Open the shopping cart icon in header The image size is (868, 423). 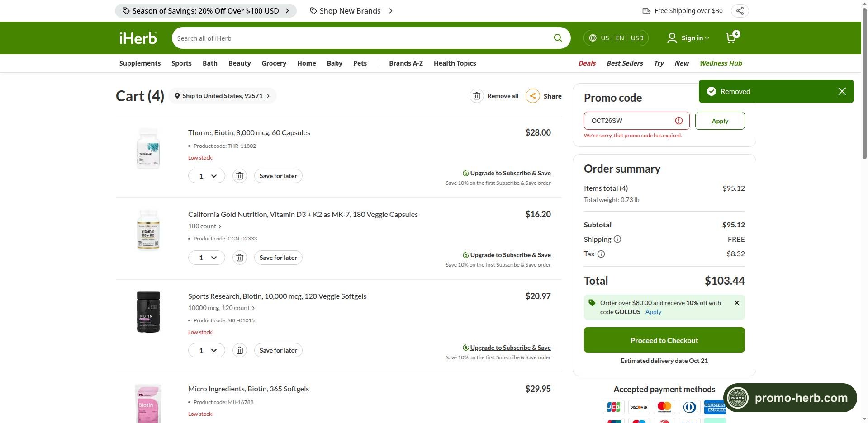point(732,38)
